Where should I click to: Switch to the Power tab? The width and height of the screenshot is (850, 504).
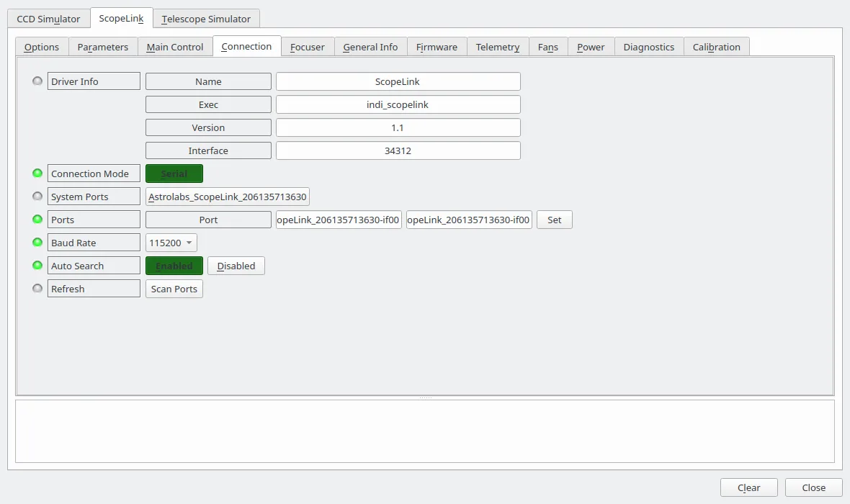click(x=591, y=47)
